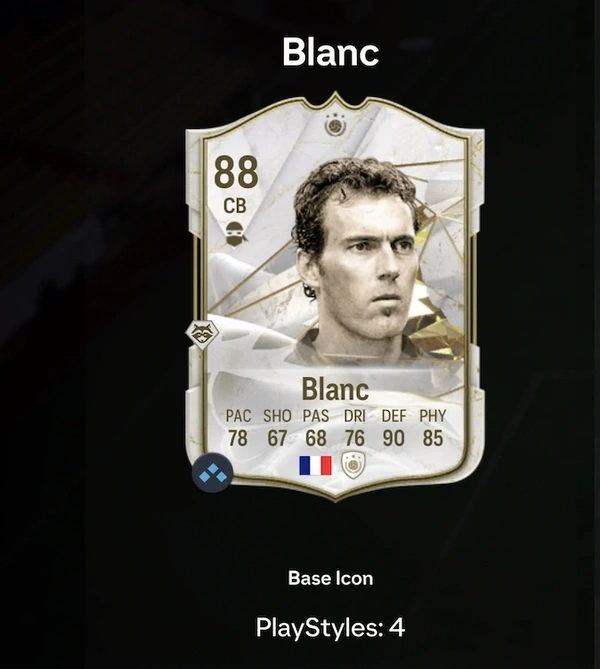This screenshot has width=600, height=669.
Task: Click the Base Icon label
Action: pos(330,578)
